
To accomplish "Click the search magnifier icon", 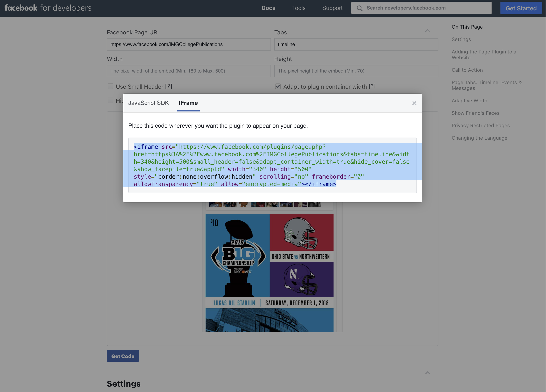I will click(359, 8).
